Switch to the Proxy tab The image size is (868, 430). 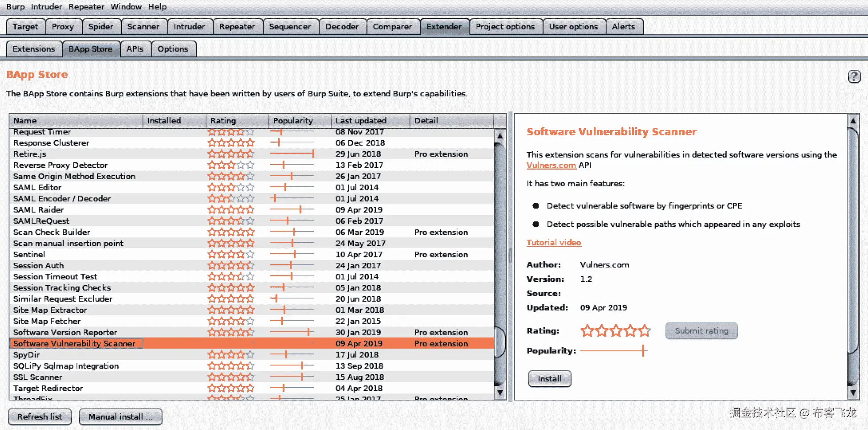click(63, 27)
